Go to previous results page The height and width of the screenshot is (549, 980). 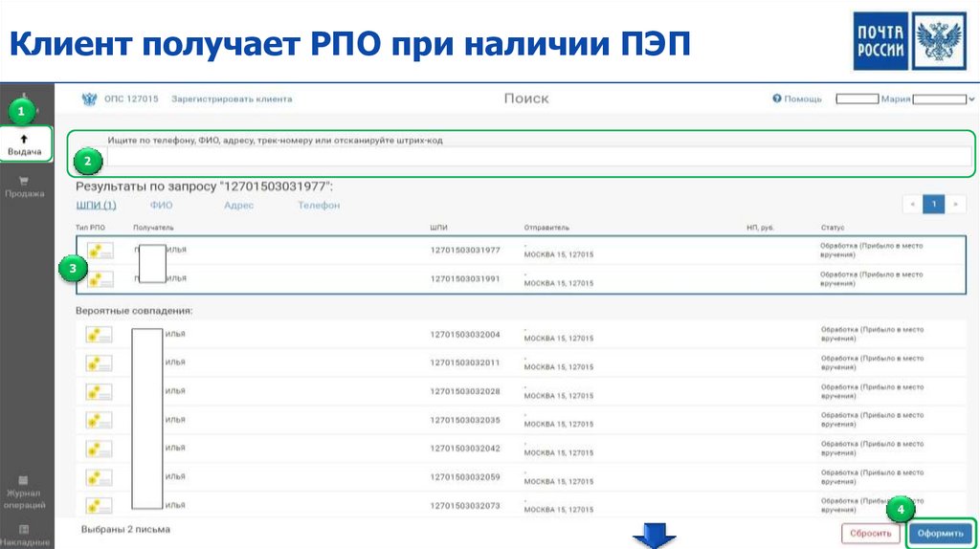(912, 205)
